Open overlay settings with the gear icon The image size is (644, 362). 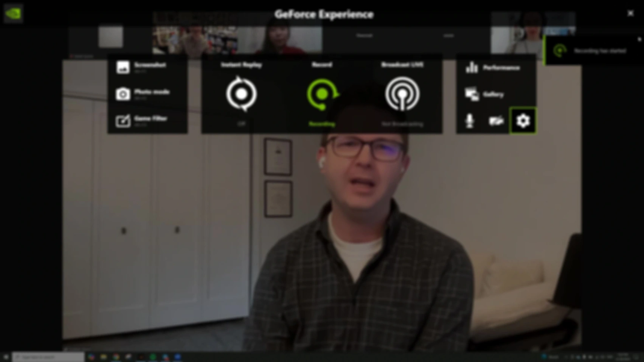[523, 121]
